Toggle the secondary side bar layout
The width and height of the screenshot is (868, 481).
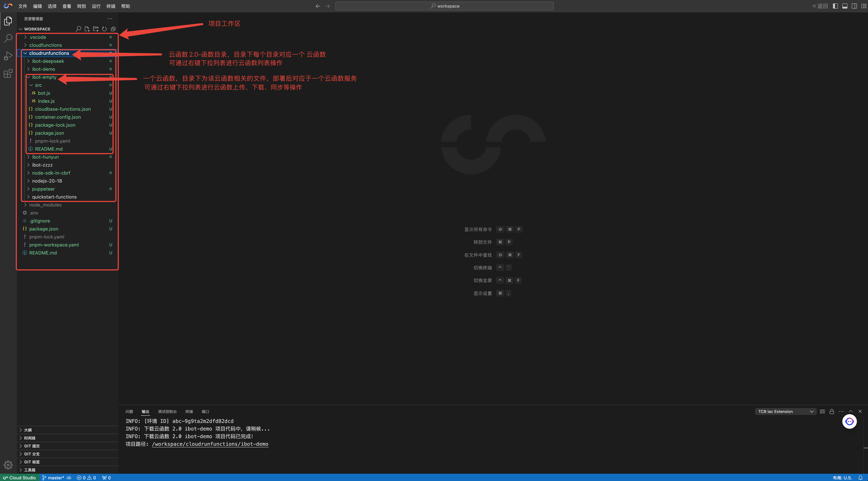(x=854, y=6)
